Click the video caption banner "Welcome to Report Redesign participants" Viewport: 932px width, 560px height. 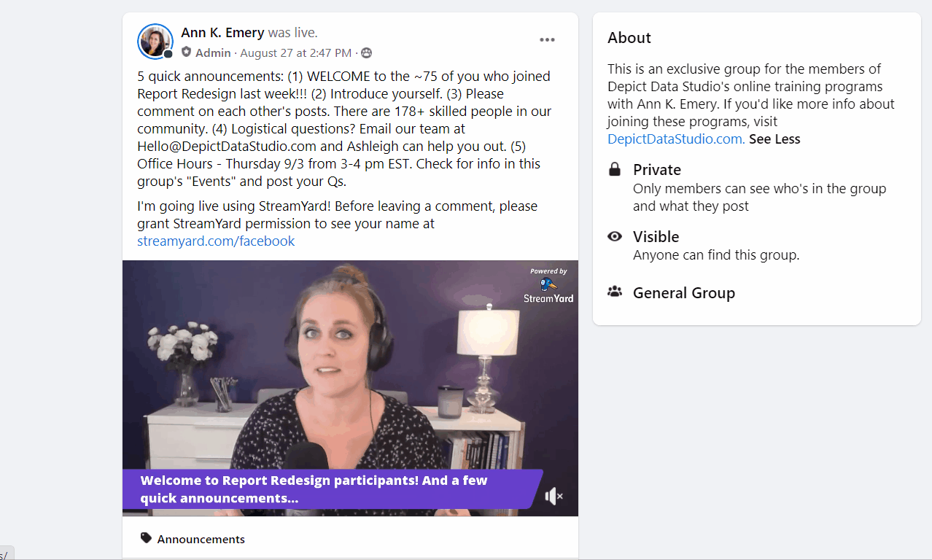tap(332, 489)
